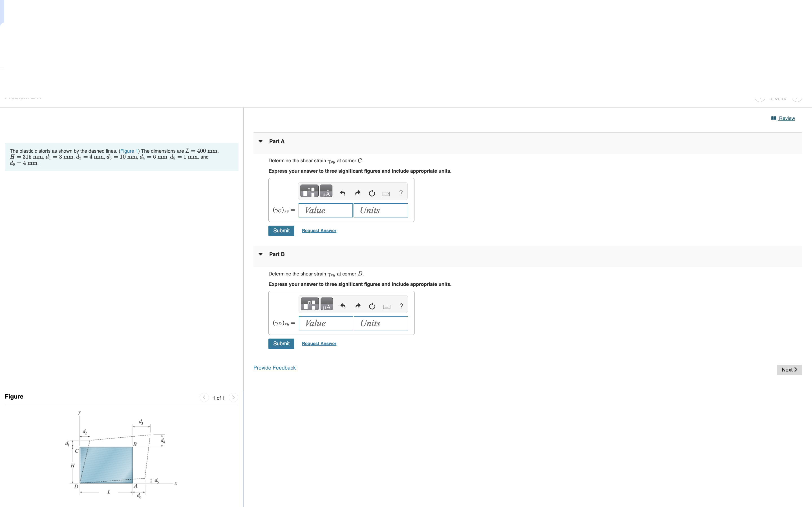Click the Next button
The height and width of the screenshot is (507, 812).
789,370
